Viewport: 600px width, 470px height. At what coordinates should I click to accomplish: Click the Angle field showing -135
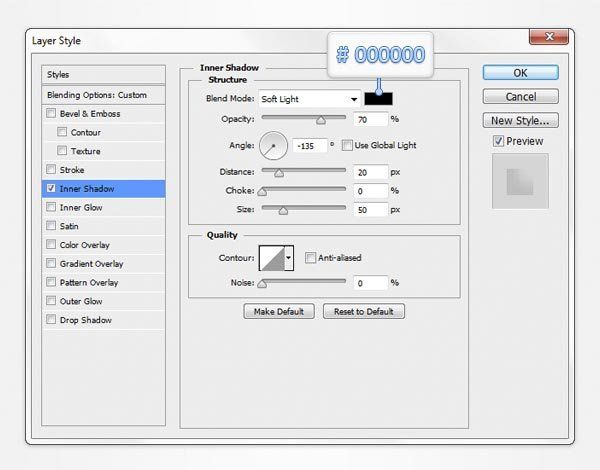[310, 146]
